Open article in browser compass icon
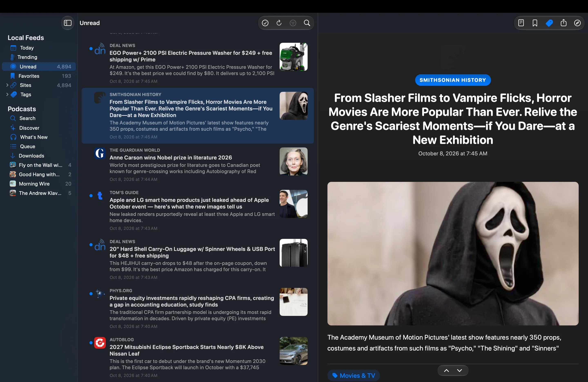588x382 pixels. 577,23
